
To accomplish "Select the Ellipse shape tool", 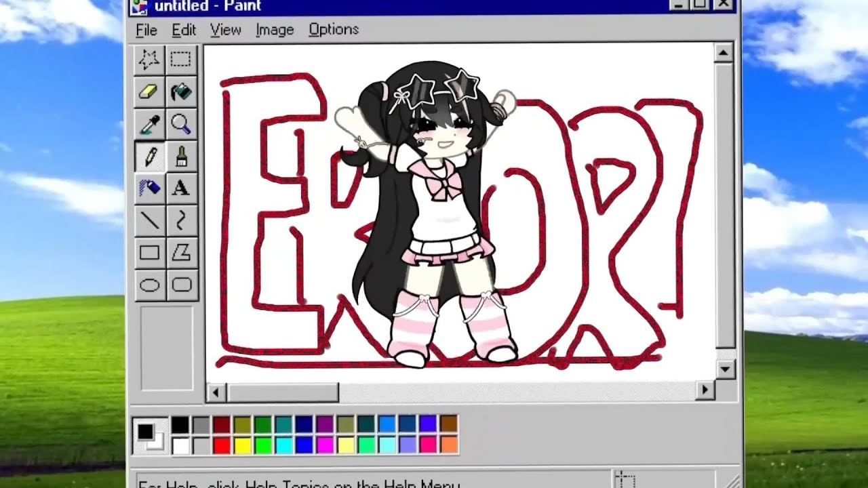I will pos(149,285).
